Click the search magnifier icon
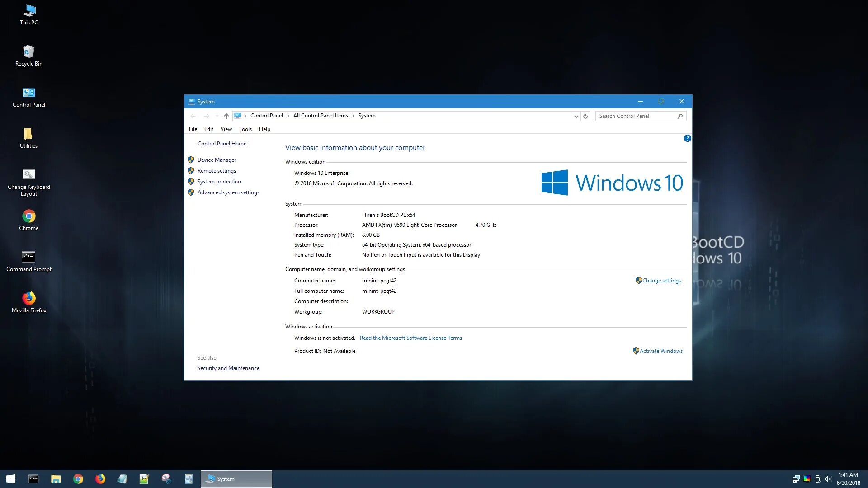 [x=680, y=116]
